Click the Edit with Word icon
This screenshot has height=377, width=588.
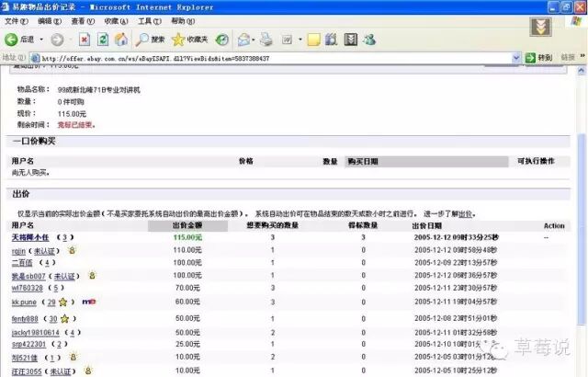[288, 40]
